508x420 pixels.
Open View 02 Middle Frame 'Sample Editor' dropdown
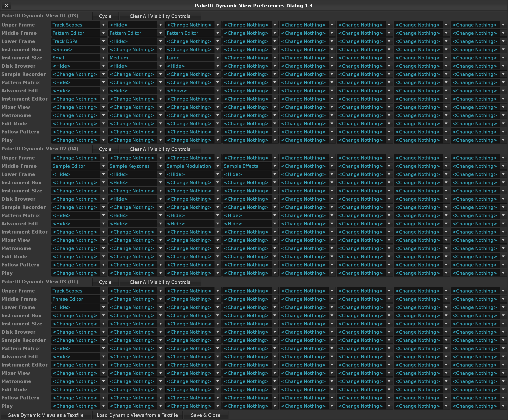point(79,166)
